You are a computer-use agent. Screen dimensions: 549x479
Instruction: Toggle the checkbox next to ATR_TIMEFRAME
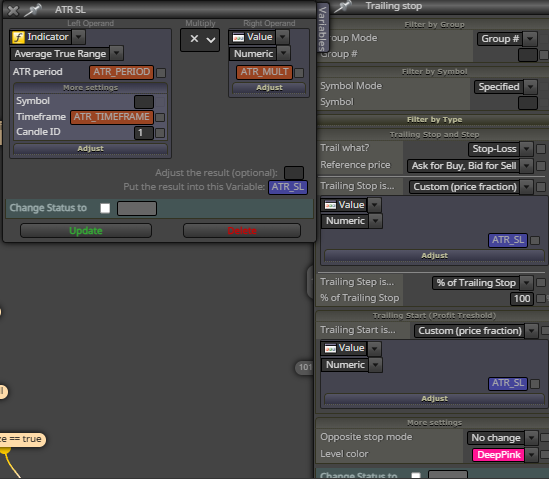160,117
